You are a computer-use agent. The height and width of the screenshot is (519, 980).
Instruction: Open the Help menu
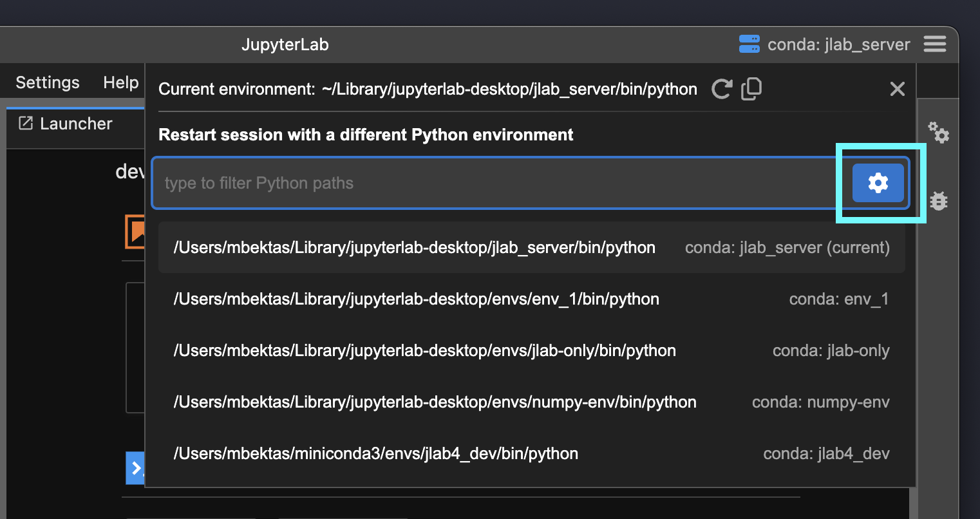121,82
